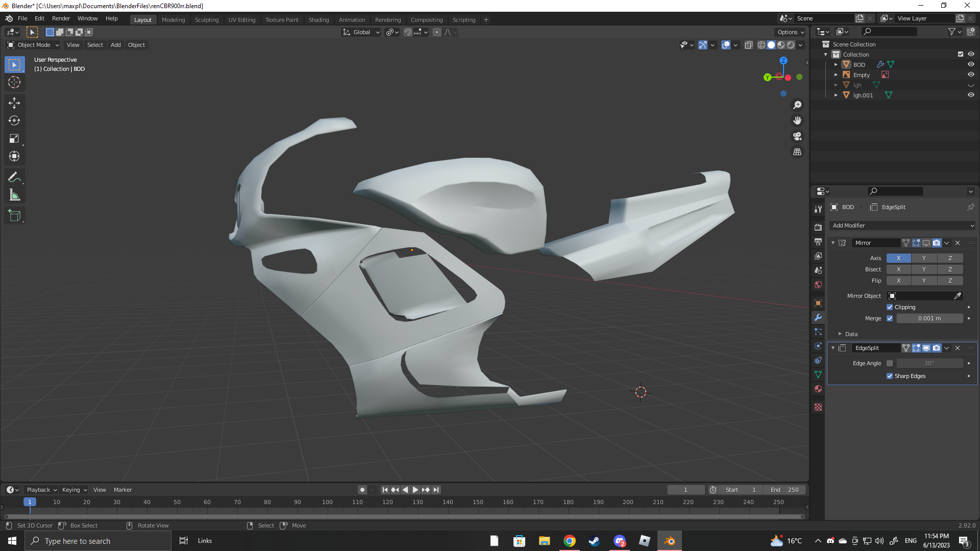Select the Move tool in toolbar
This screenshot has width=980, height=551.
(x=14, y=103)
